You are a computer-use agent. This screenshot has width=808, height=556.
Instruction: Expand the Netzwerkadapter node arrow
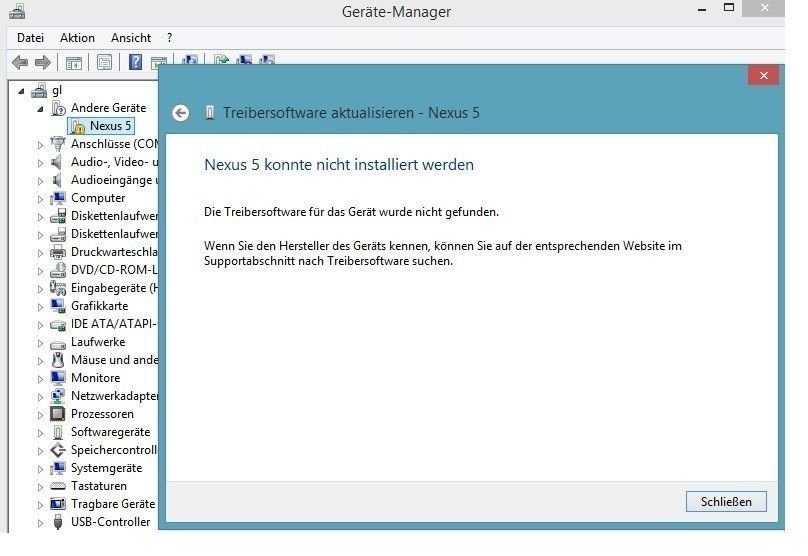pos(40,397)
